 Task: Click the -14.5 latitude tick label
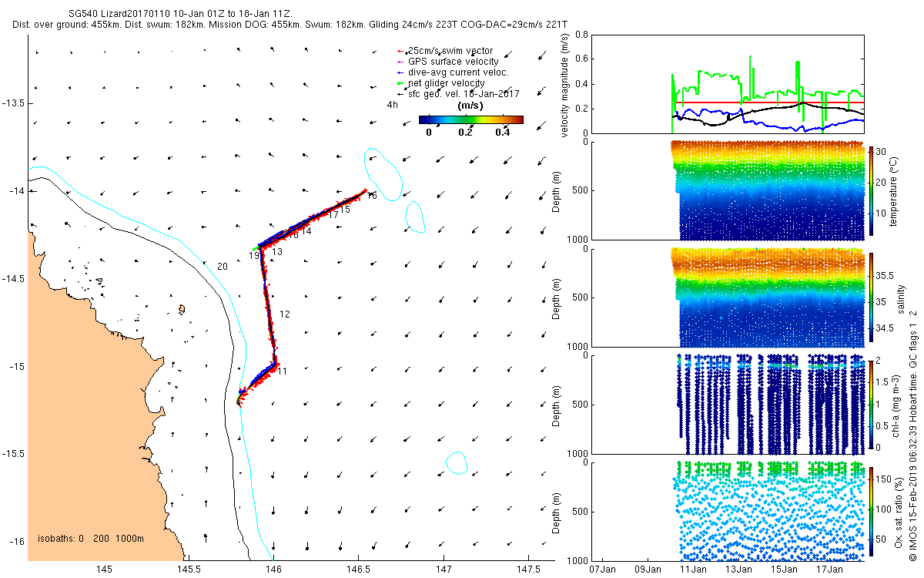click(x=14, y=278)
